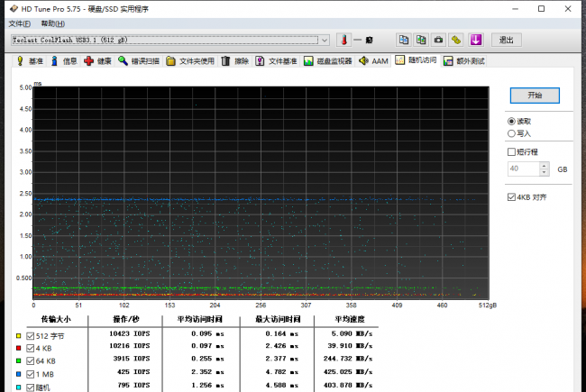The height and width of the screenshot is (392, 586).
Task: Click the 4.782 ms max access time
Action: click(x=282, y=372)
